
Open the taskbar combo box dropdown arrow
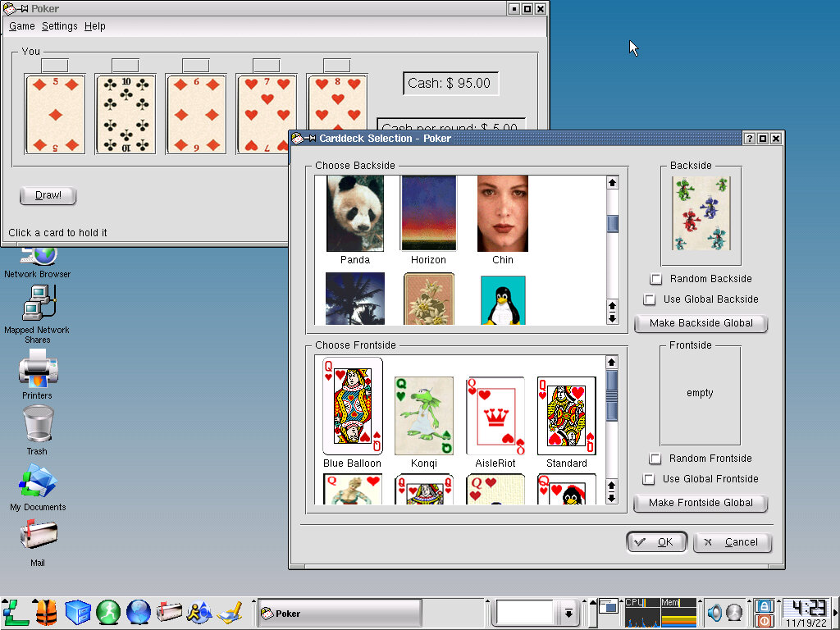pyautogui.click(x=568, y=613)
